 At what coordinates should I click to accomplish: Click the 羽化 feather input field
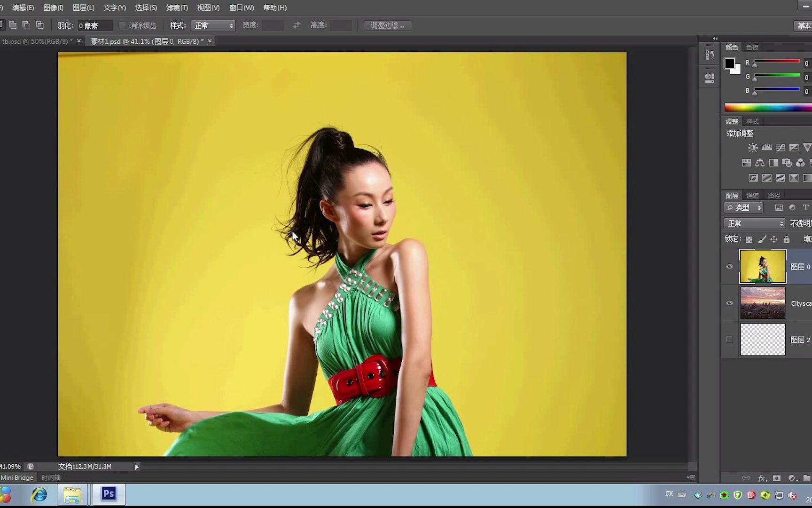coord(95,25)
